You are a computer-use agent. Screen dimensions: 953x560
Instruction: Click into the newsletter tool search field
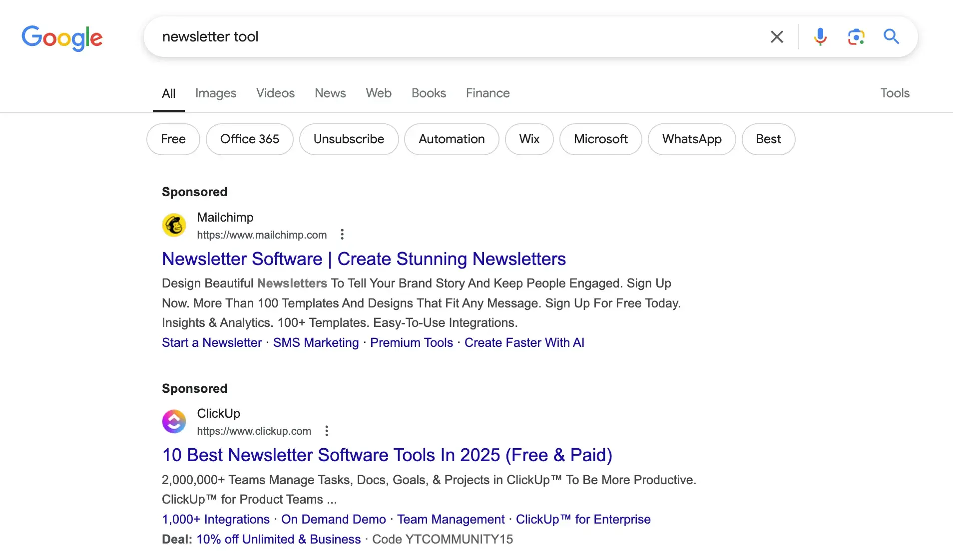coord(450,36)
